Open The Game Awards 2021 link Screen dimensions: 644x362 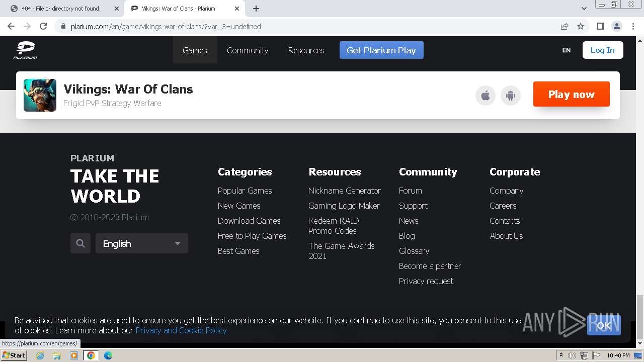pos(342,251)
